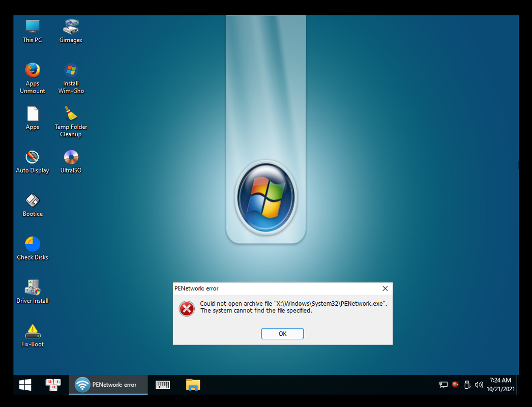The image size is (532, 407).
Task: Click the Show desktop strip beside the clock
Action: [x=517, y=385]
